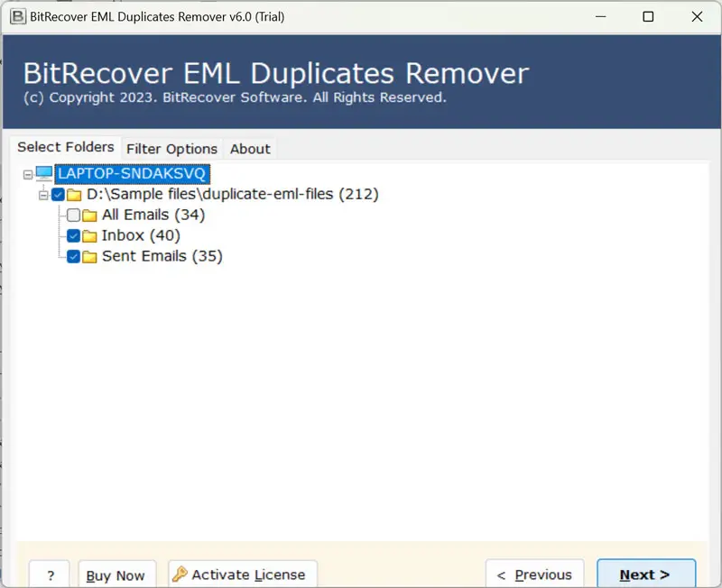The width and height of the screenshot is (722, 588).
Task: Open help with the question mark button
Action: [x=51, y=574]
